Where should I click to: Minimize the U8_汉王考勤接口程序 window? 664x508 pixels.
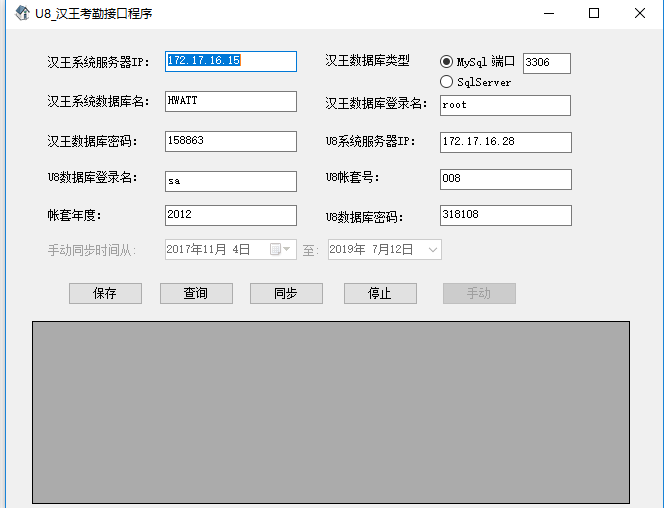pos(549,14)
